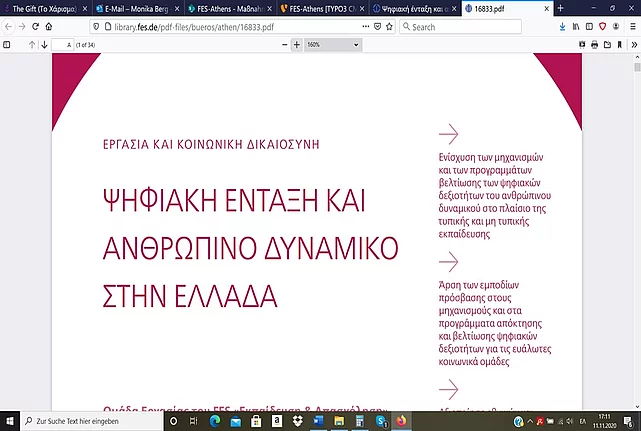Click red shield extension icon

(x=603, y=27)
